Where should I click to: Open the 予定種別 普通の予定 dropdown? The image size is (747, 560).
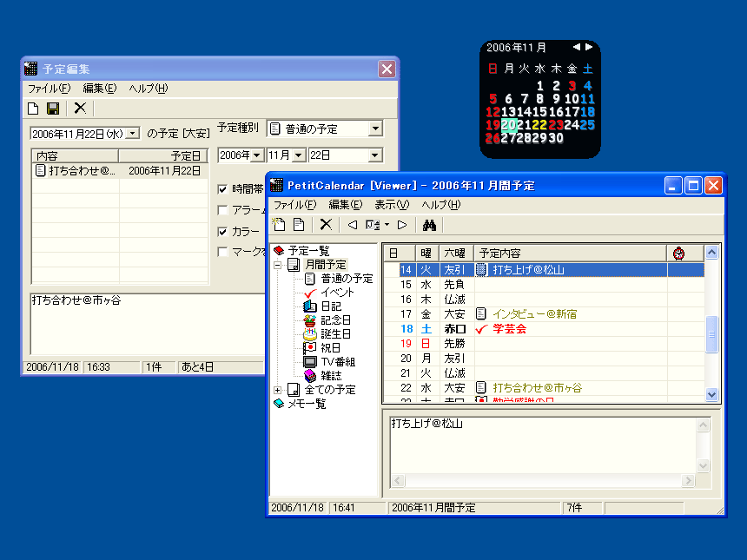point(375,128)
